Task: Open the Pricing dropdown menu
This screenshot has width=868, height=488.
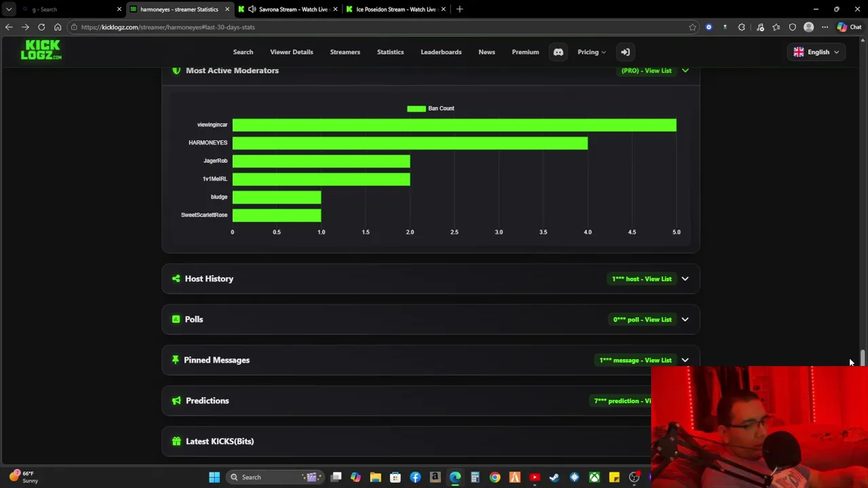Action: click(x=591, y=52)
